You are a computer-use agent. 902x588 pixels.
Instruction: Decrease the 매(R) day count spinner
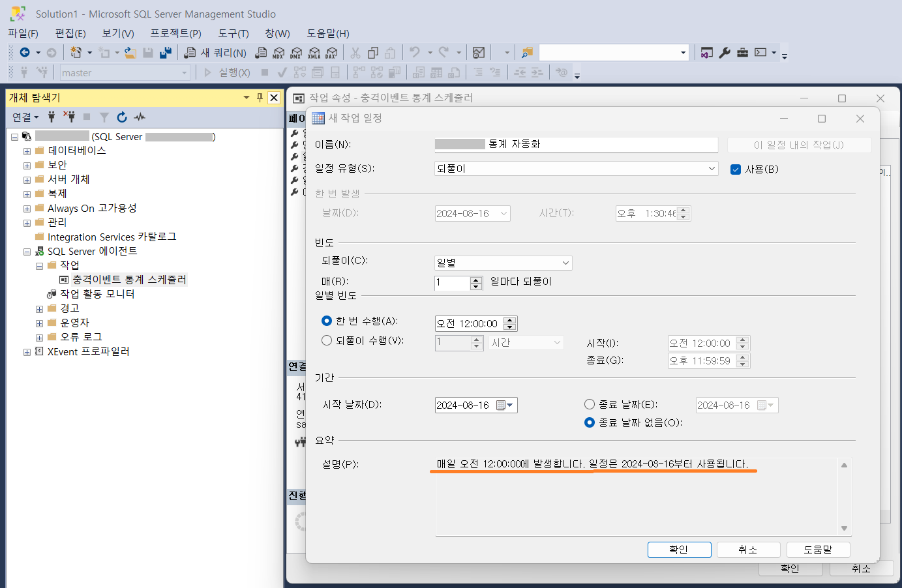(476, 286)
